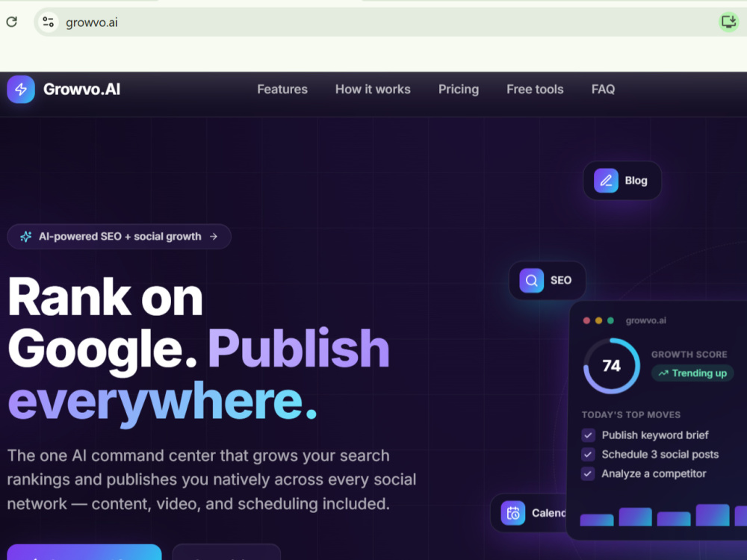Screen dimensions: 747x560
Task: Click the Blog floating chip
Action: [x=622, y=181]
